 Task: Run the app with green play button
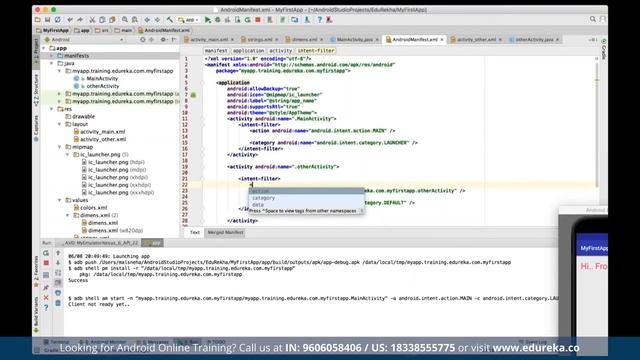click(208, 20)
